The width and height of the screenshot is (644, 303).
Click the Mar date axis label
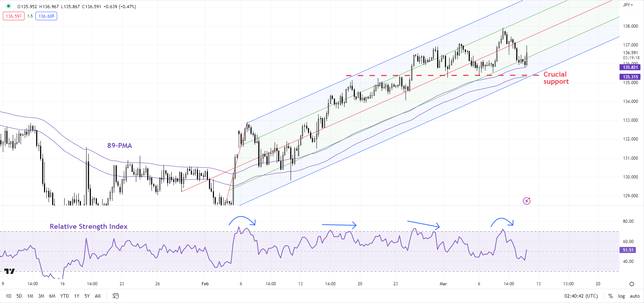click(x=443, y=284)
